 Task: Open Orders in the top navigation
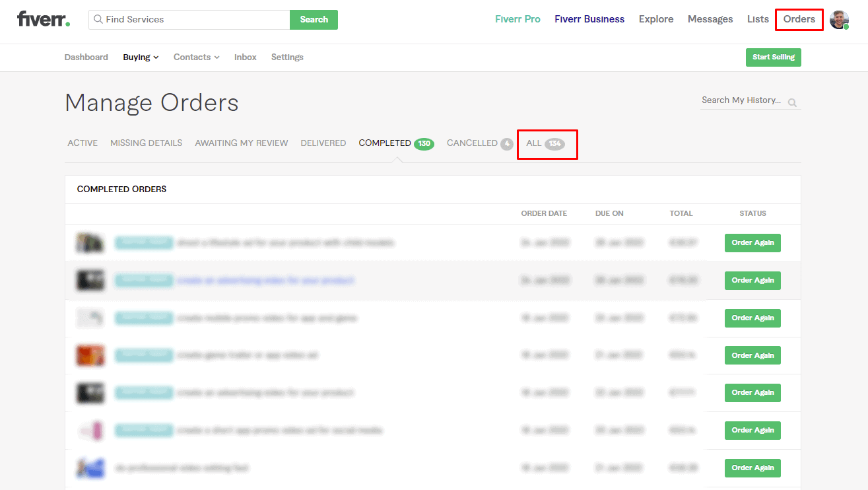tap(799, 19)
